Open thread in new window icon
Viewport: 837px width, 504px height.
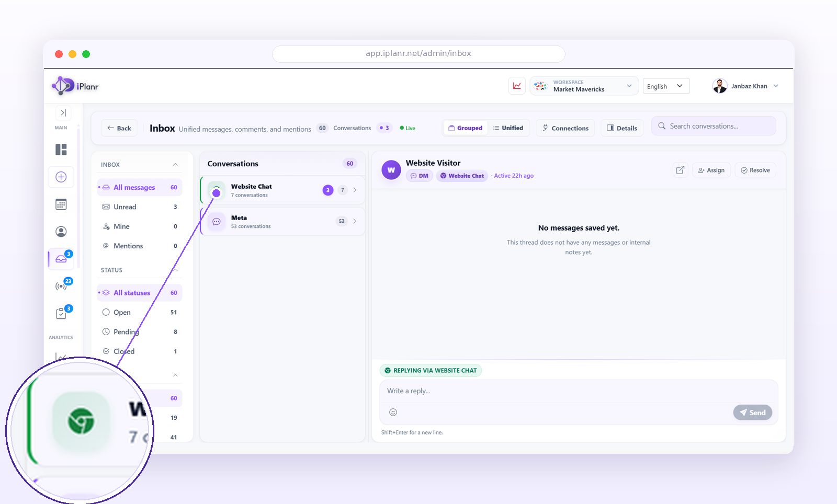(680, 170)
